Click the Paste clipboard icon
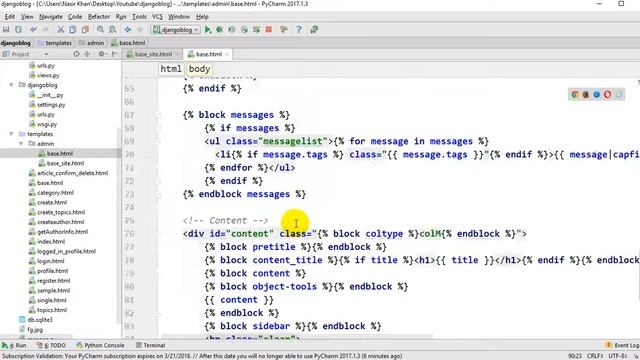The width and height of the screenshot is (640, 360). pos(85,29)
